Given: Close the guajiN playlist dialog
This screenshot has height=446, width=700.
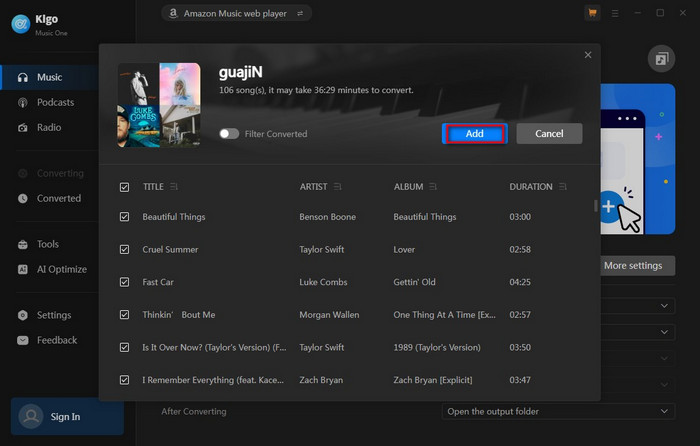Looking at the screenshot, I should (x=588, y=55).
